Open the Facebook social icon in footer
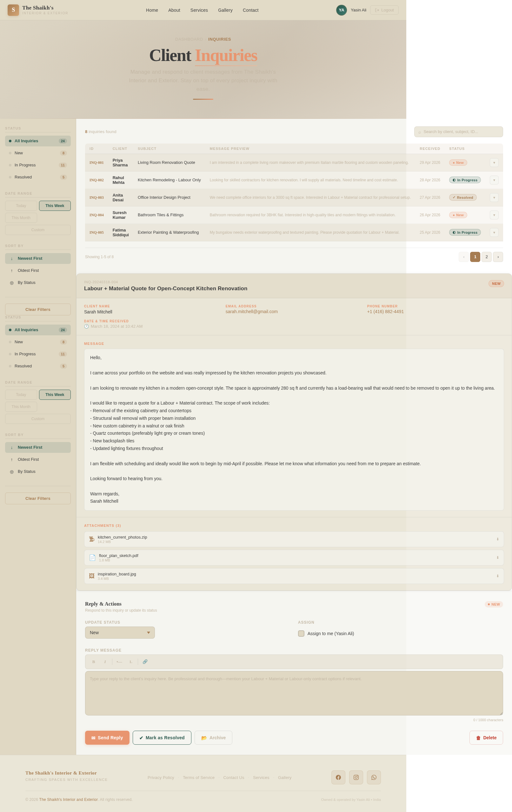This screenshot has height=812, width=512. coord(338,777)
